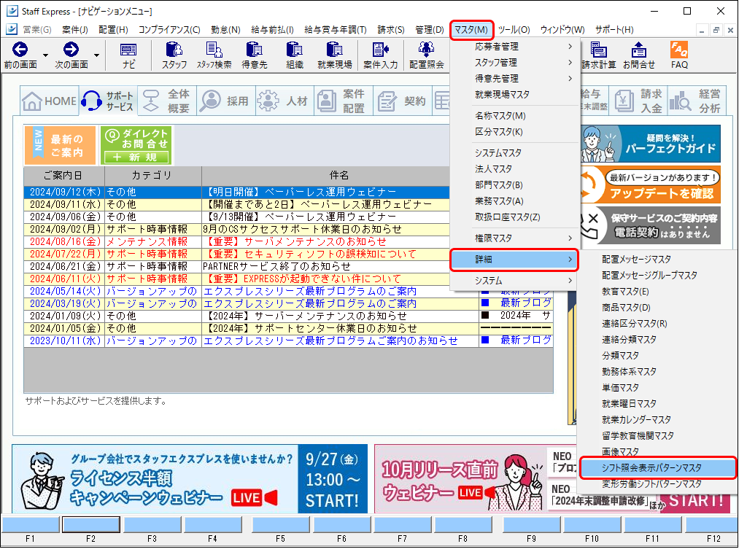The image size is (747, 560).
Task: Expand 詳細 submenu
Action: click(x=514, y=260)
